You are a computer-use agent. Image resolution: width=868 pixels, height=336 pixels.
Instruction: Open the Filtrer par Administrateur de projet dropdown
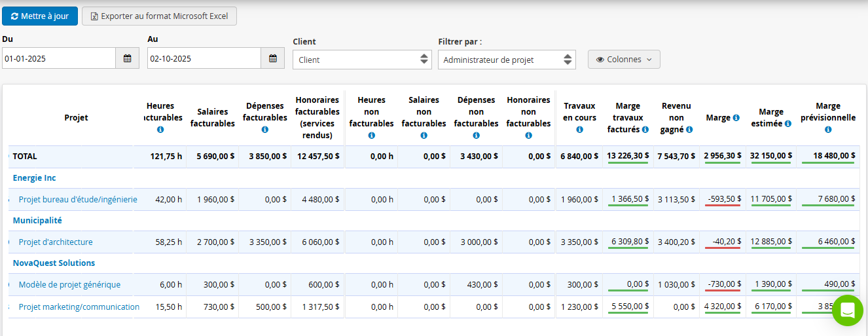tap(507, 60)
